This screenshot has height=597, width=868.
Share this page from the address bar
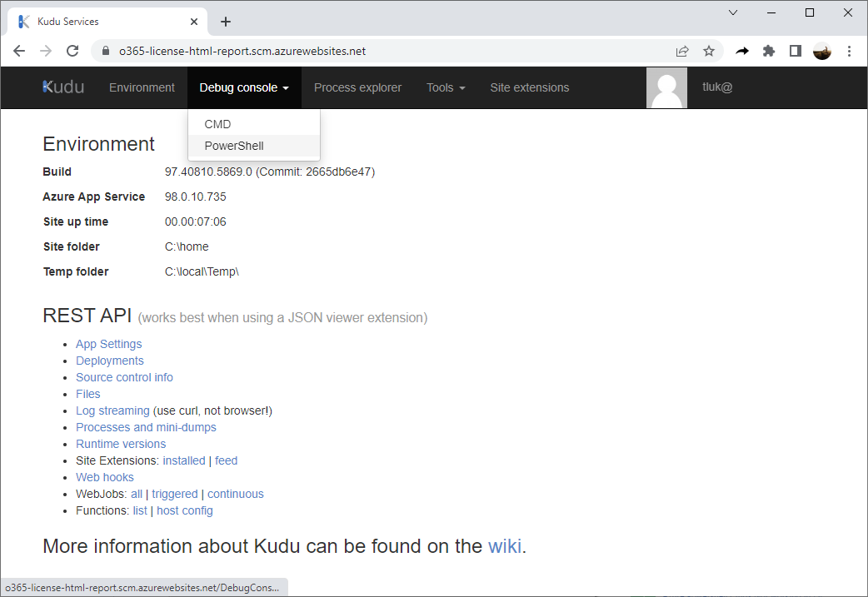pos(682,51)
